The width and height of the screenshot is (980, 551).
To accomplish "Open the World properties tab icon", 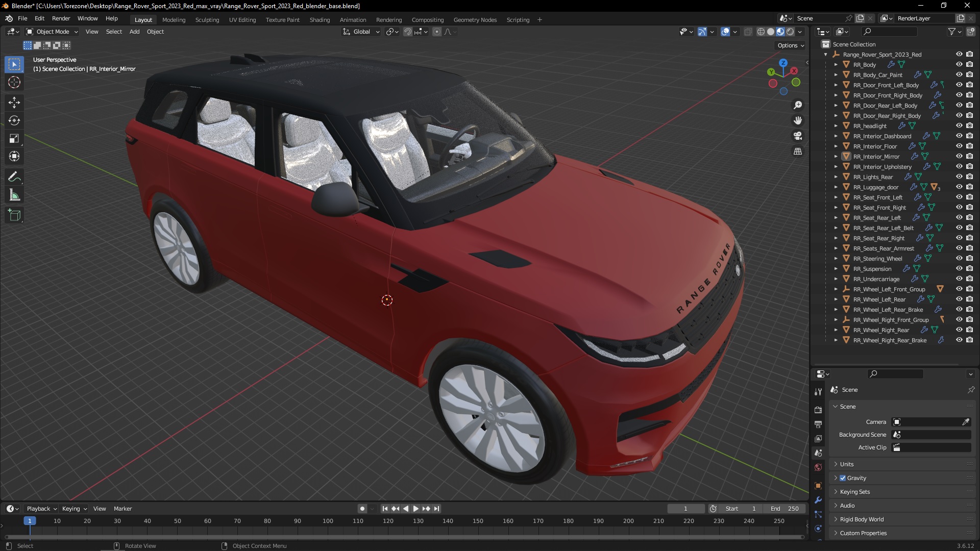I will 818,467.
